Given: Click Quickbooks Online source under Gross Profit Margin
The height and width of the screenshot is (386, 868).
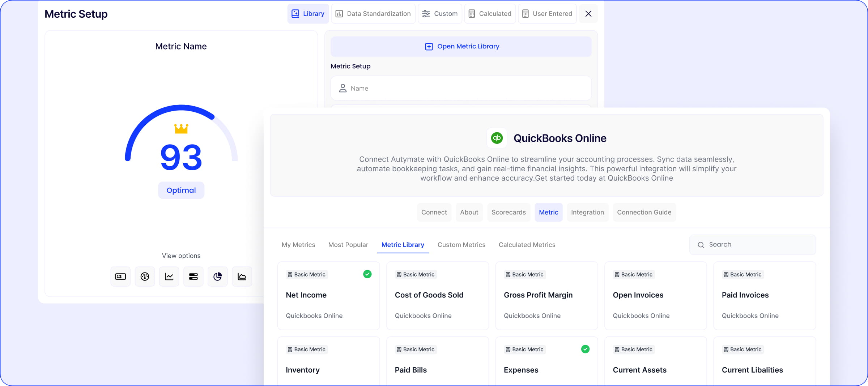Looking at the screenshot, I should point(532,316).
